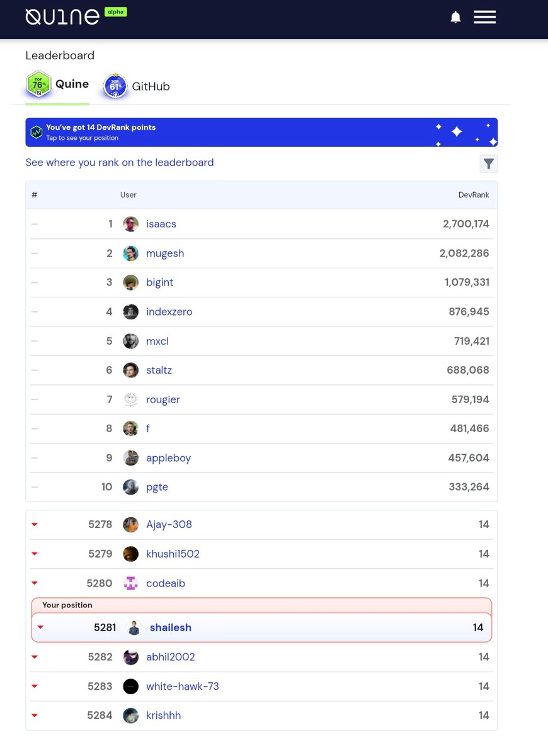Click isaacs avatar
548x756 pixels.
[131, 224]
